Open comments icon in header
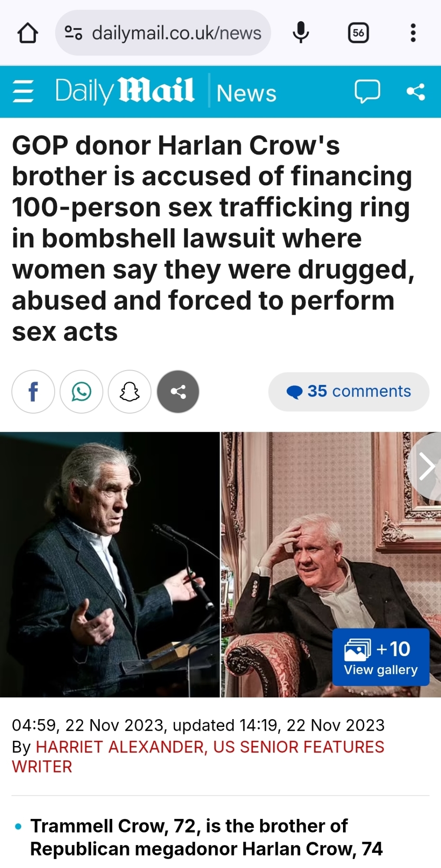The height and width of the screenshot is (868, 441). 367,92
